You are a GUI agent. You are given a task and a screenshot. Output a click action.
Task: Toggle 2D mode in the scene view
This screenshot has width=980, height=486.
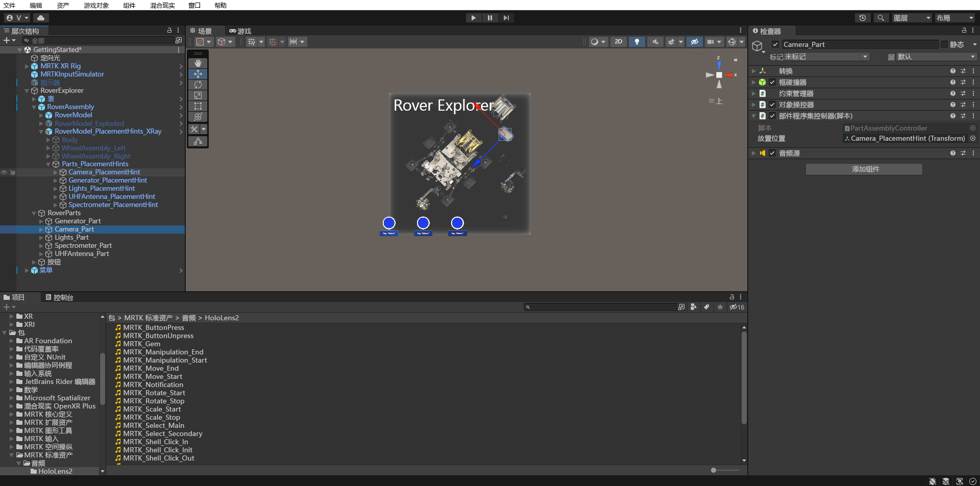click(x=618, y=42)
